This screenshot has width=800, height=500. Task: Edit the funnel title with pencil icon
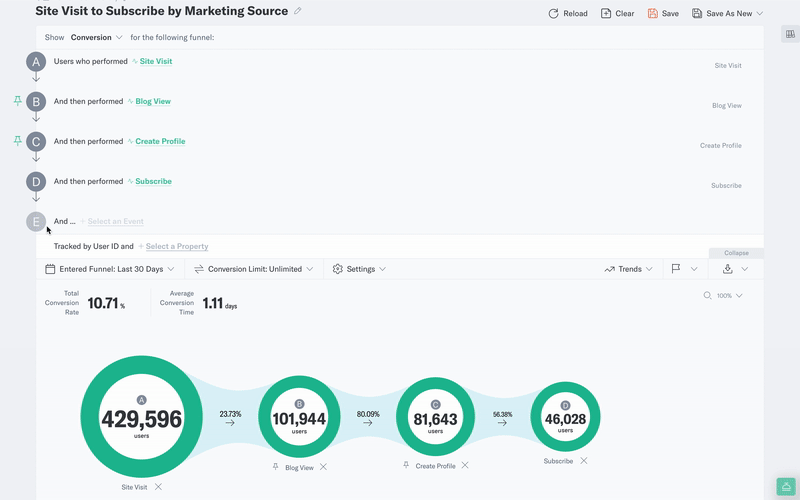tap(297, 11)
